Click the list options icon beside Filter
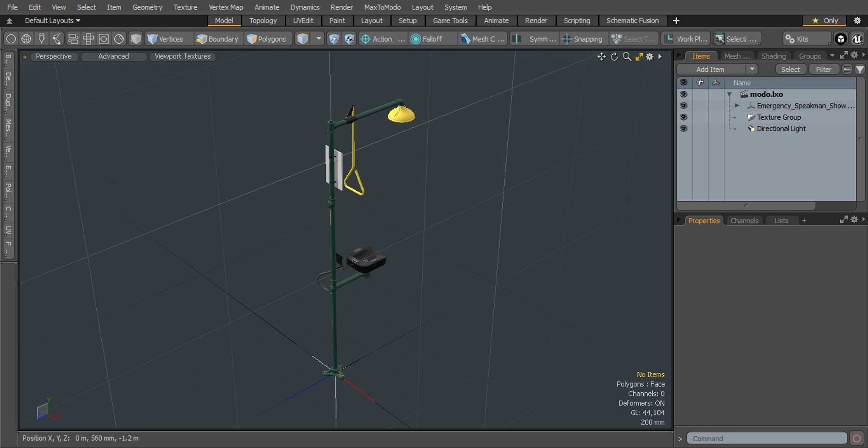868x448 pixels. pos(847,69)
